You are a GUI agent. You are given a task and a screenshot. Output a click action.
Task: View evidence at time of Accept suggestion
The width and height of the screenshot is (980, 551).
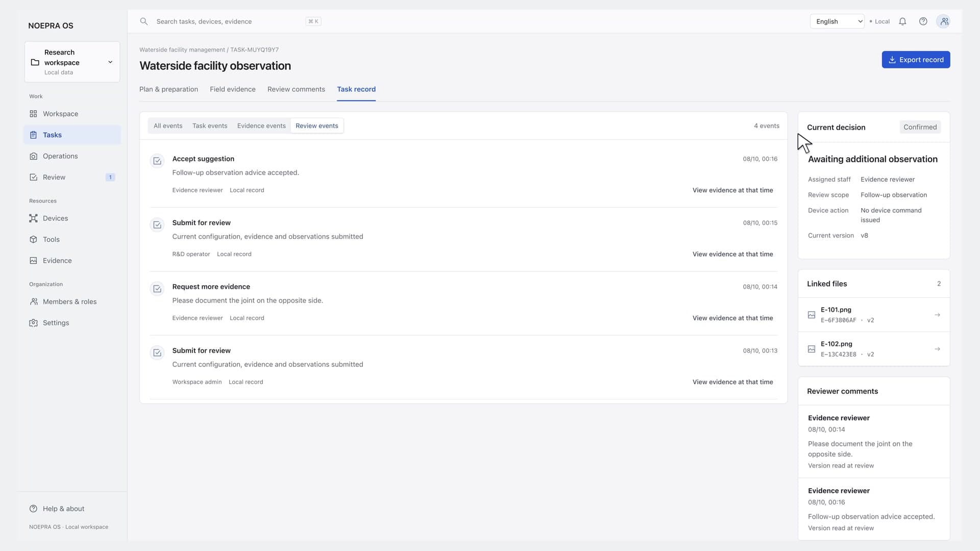coord(732,190)
